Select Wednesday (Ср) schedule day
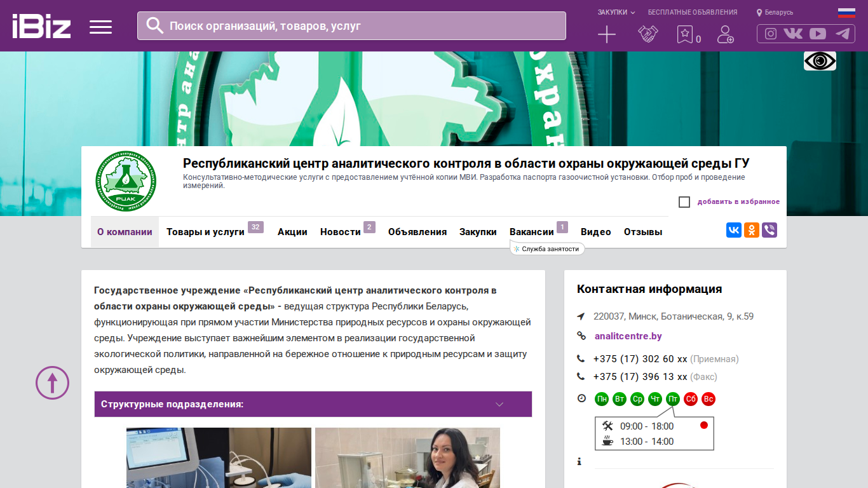 tap(637, 399)
